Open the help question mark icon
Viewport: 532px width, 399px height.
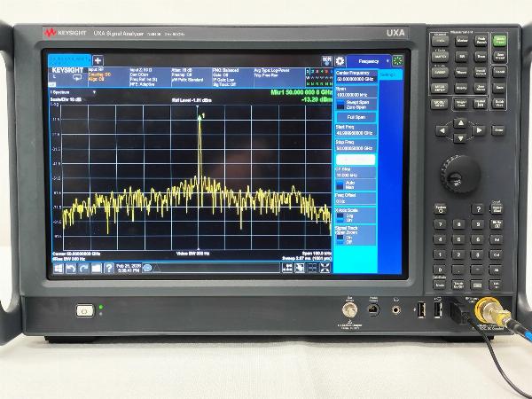(108, 267)
